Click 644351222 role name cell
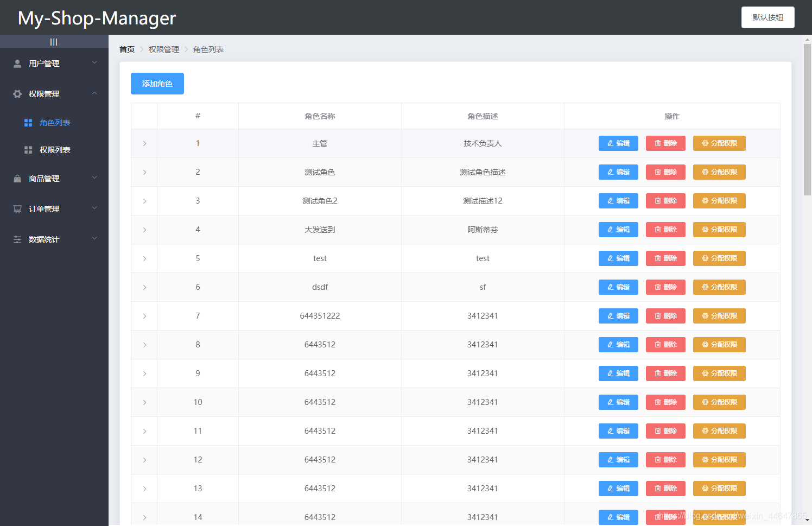This screenshot has height=526, width=812. [320, 316]
